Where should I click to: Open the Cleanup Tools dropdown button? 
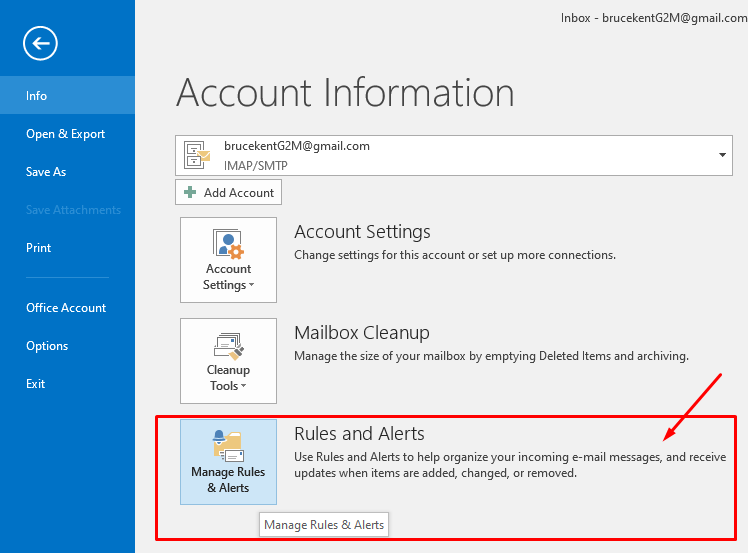pos(229,361)
